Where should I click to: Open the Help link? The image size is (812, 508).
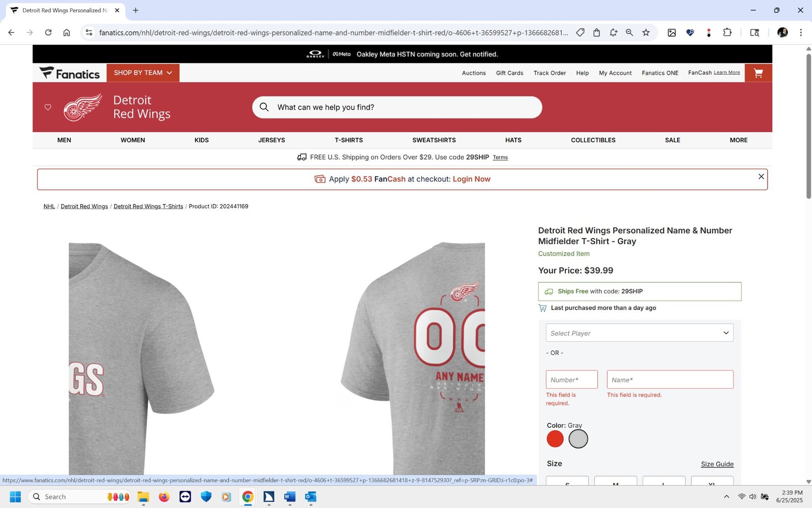click(582, 73)
